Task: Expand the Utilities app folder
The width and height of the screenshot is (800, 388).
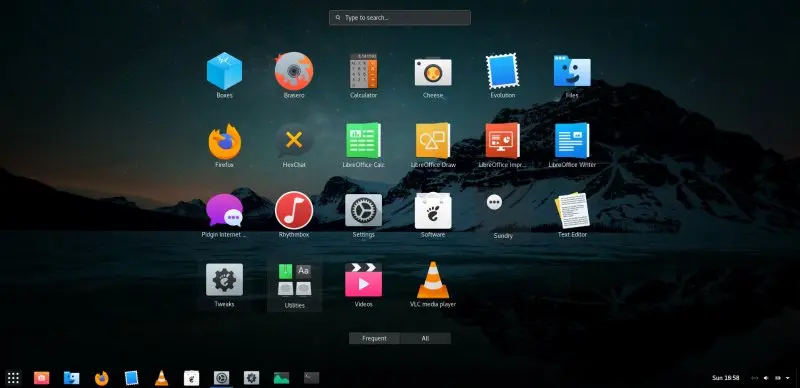Action: click(294, 285)
